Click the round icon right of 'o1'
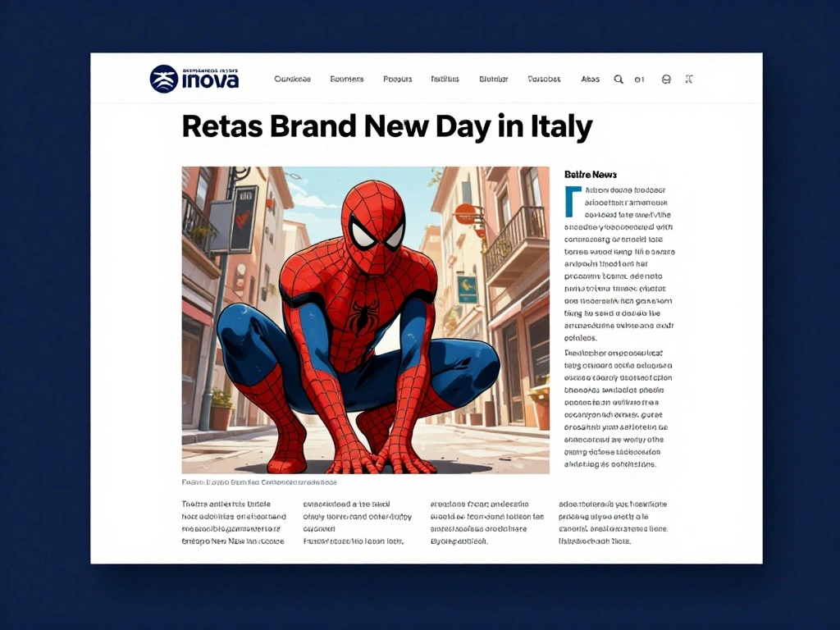Image resolution: width=840 pixels, height=630 pixels. [x=666, y=80]
